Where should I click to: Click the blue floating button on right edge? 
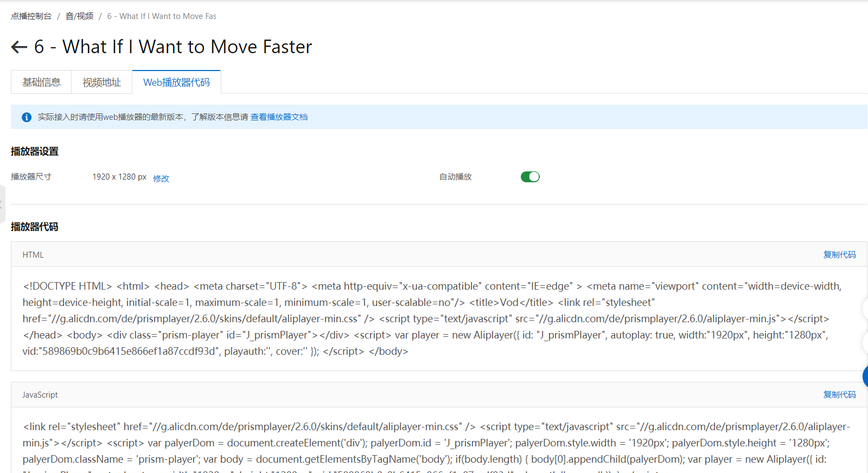[865, 376]
